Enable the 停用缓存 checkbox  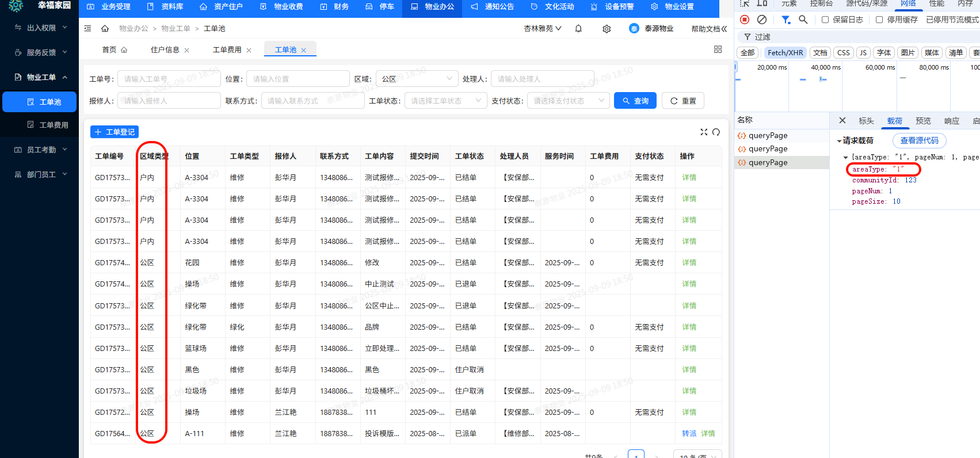tap(879, 20)
